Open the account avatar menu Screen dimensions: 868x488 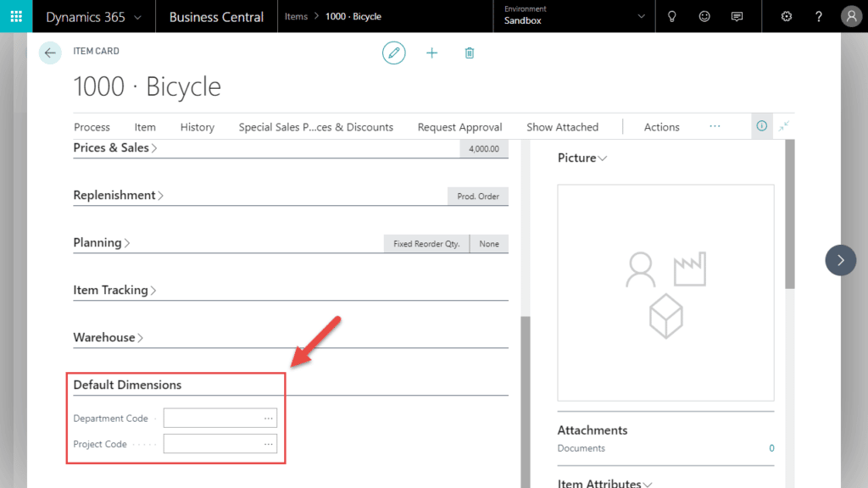[x=851, y=16]
